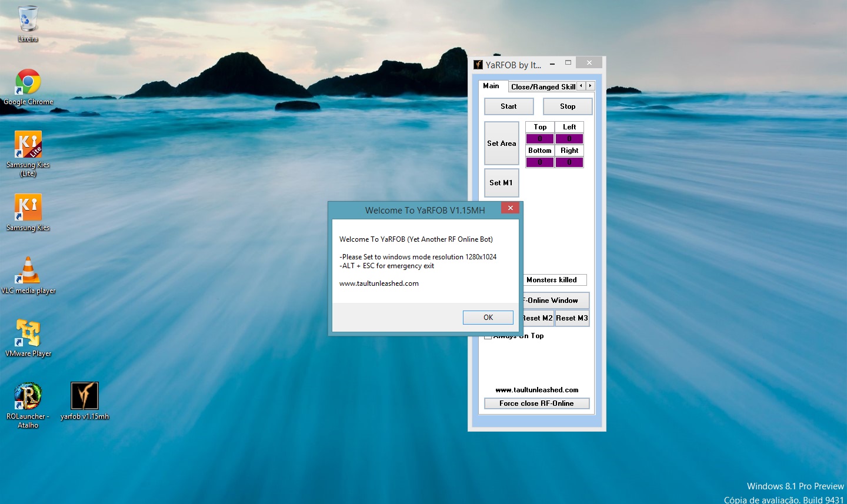
Task: Click the Bottom label in area grid
Action: 540,151
